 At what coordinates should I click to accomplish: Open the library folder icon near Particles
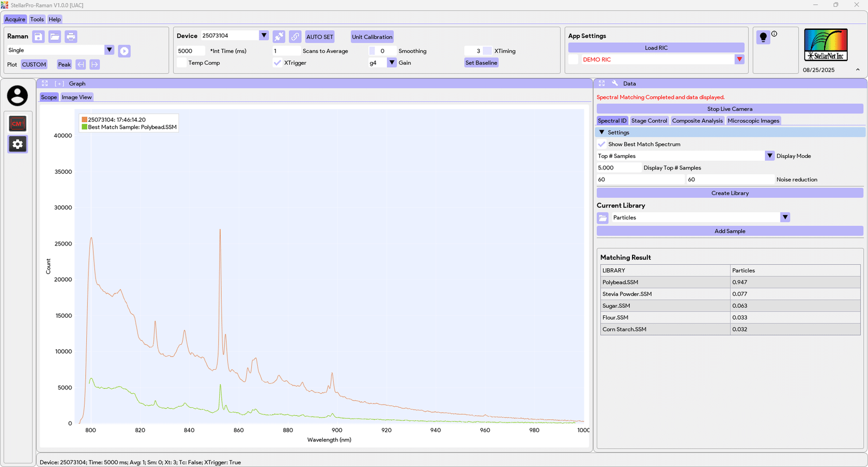point(603,218)
